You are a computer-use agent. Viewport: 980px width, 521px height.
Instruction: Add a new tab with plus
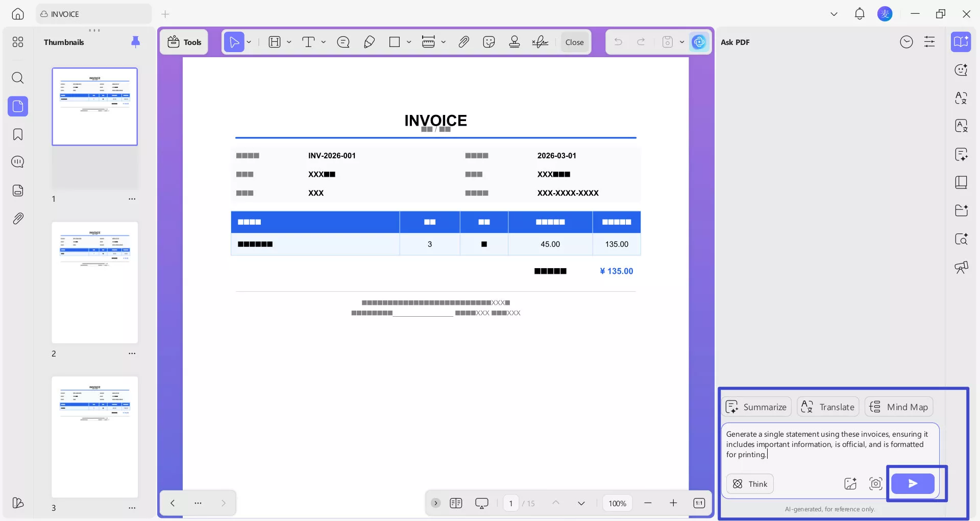(x=165, y=14)
